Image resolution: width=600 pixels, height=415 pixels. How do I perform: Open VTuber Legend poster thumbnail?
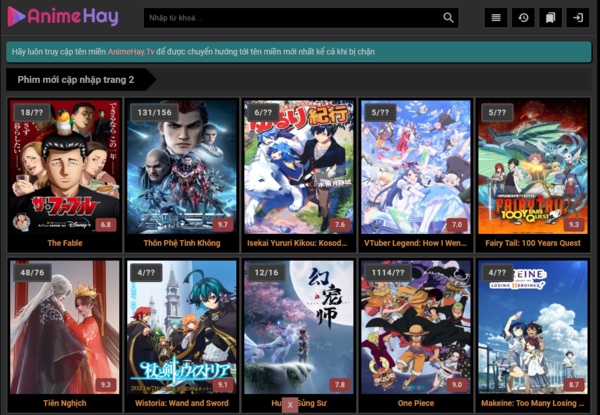(416, 167)
